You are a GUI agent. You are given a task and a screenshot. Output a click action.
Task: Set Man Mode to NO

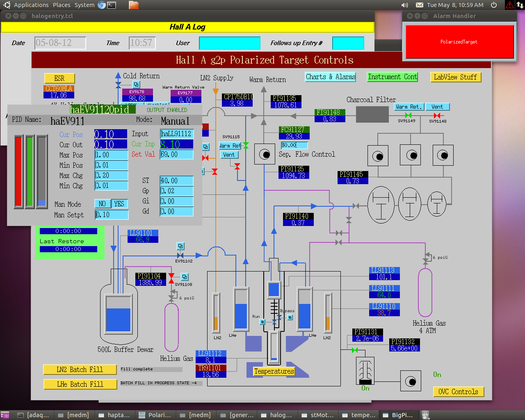103,204
